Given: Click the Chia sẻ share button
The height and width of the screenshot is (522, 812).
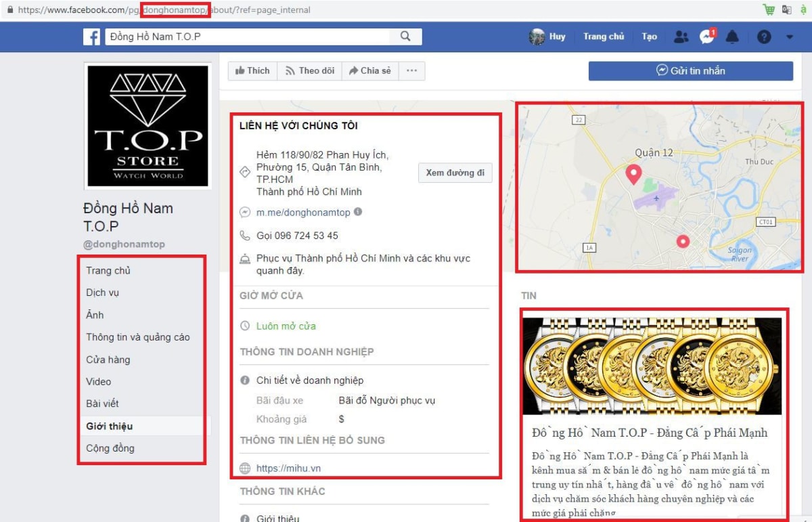Looking at the screenshot, I should tap(370, 70).
